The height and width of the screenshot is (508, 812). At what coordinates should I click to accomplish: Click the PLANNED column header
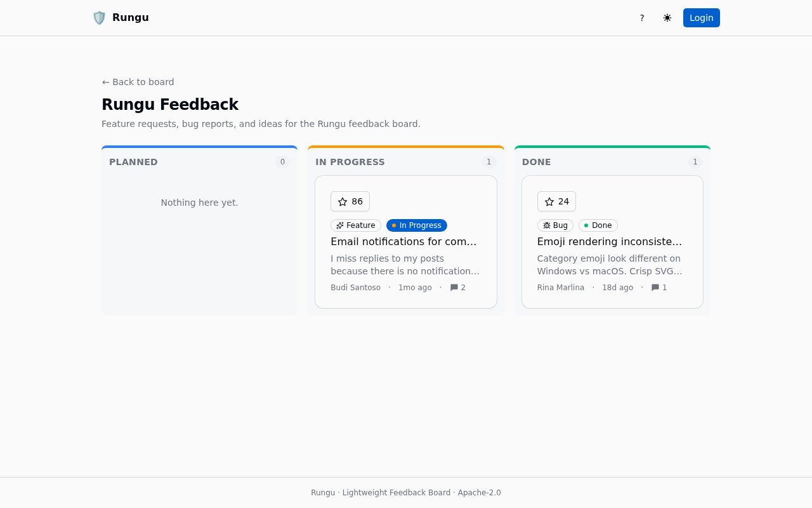[133, 162]
